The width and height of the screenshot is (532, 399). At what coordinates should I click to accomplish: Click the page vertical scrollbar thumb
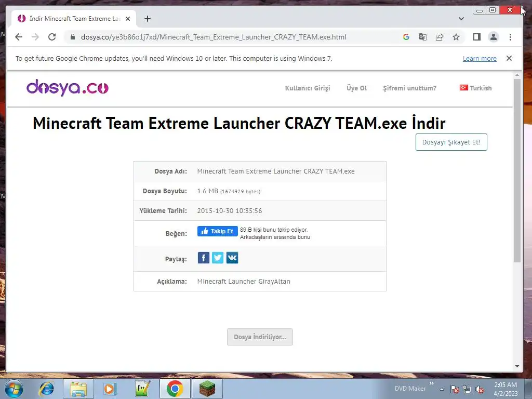click(517, 170)
